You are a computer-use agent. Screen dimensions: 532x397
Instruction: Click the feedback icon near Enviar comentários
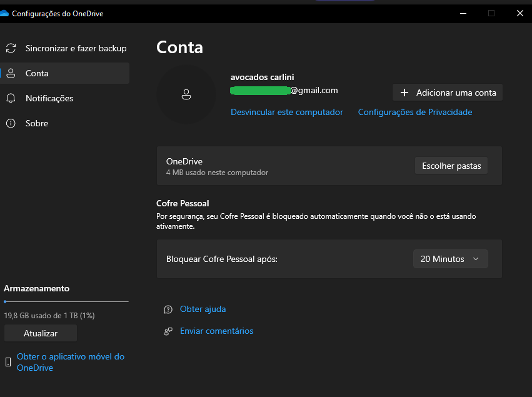click(x=168, y=331)
